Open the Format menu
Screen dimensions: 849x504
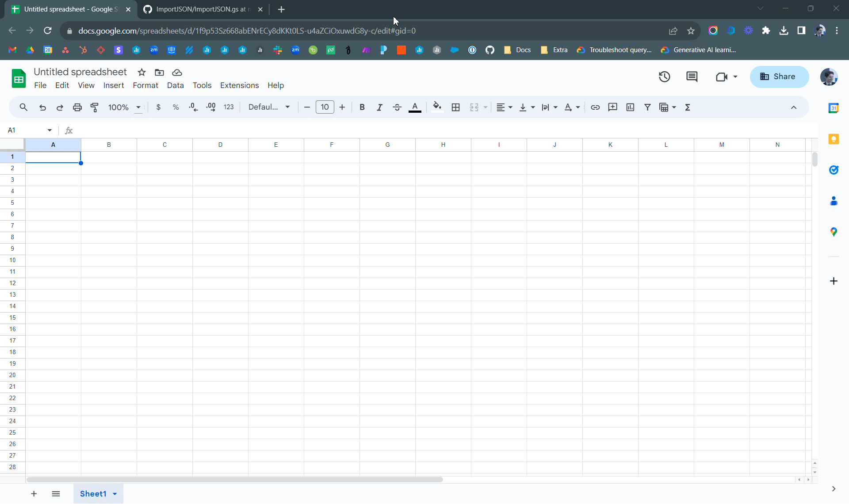pos(145,85)
